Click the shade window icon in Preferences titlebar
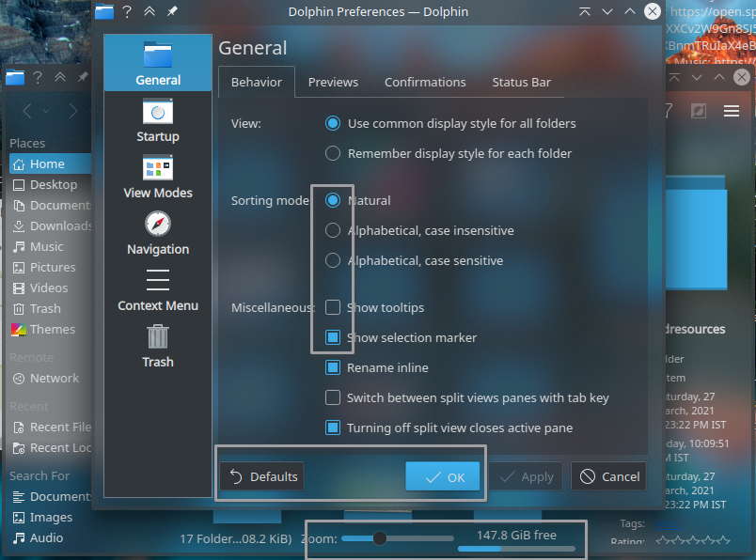Viewport: 756px width, 560px height. (585, 11)
